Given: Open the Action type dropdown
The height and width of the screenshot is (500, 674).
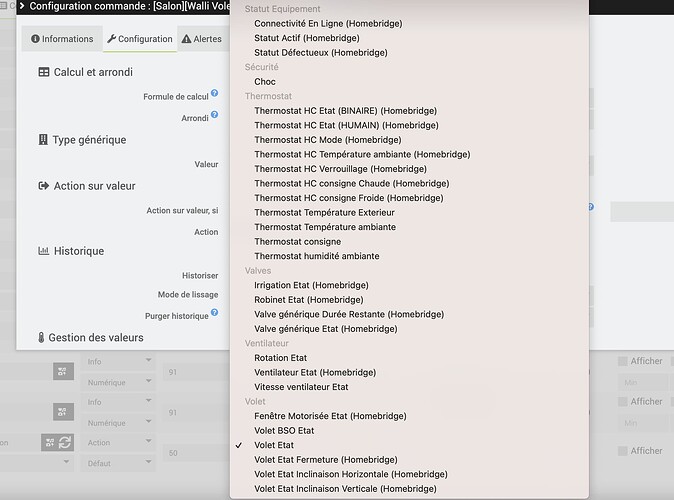Looking at the screenshot, I should click(x=118, y=442).
